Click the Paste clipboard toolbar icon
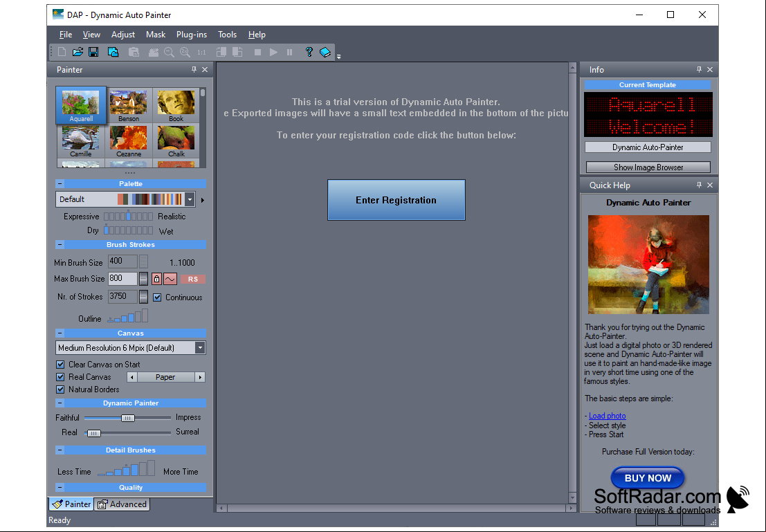 point(134,52)
